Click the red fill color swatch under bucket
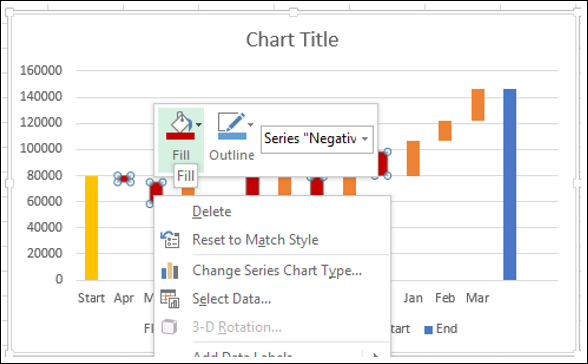The height and width of the screenshot is (364, 588). 180,136
